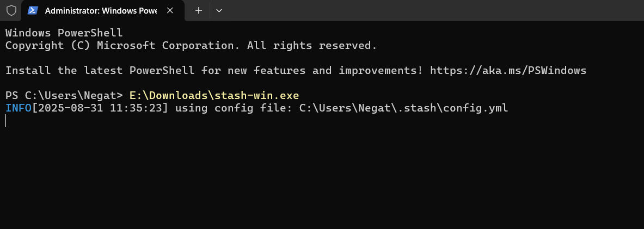Open a new tab with plus button

pyautogui.click(x=199, y=10)
